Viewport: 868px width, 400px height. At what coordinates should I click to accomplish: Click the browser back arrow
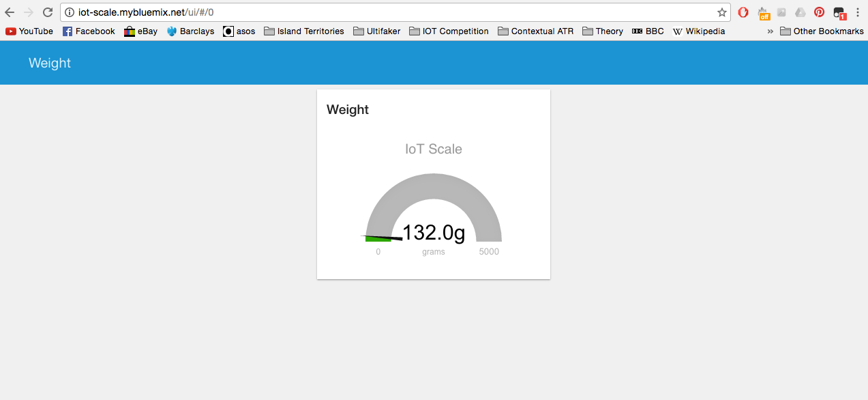[9, 12]
